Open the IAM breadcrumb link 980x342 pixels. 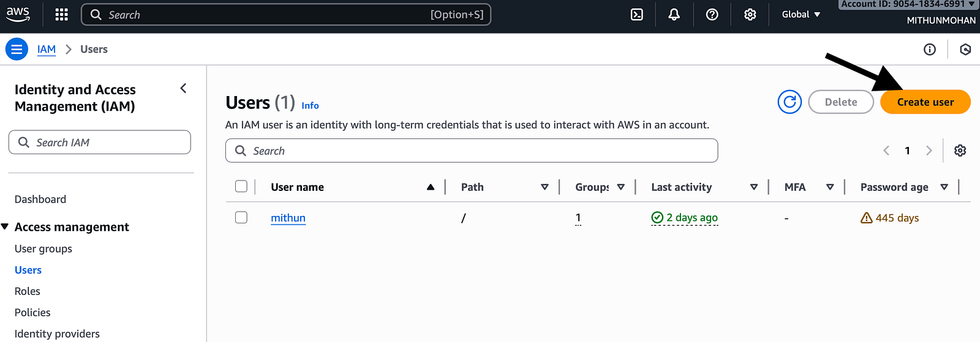[47, 50]
